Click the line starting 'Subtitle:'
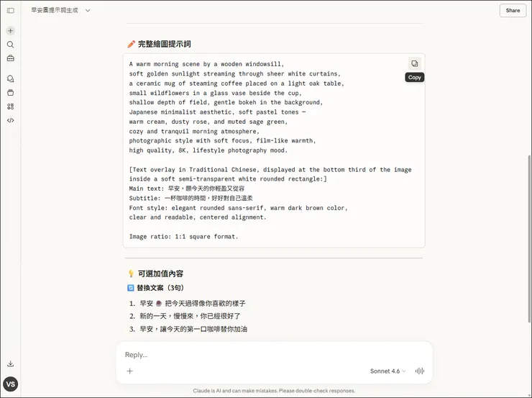The width and height of the screenshot is (532, 398). tap(191, 198)
